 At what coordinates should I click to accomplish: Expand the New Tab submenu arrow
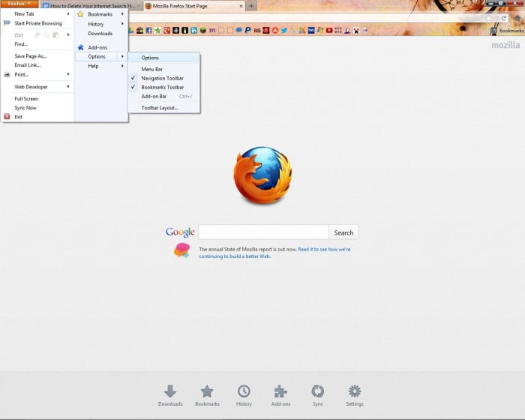coord(68,13)
